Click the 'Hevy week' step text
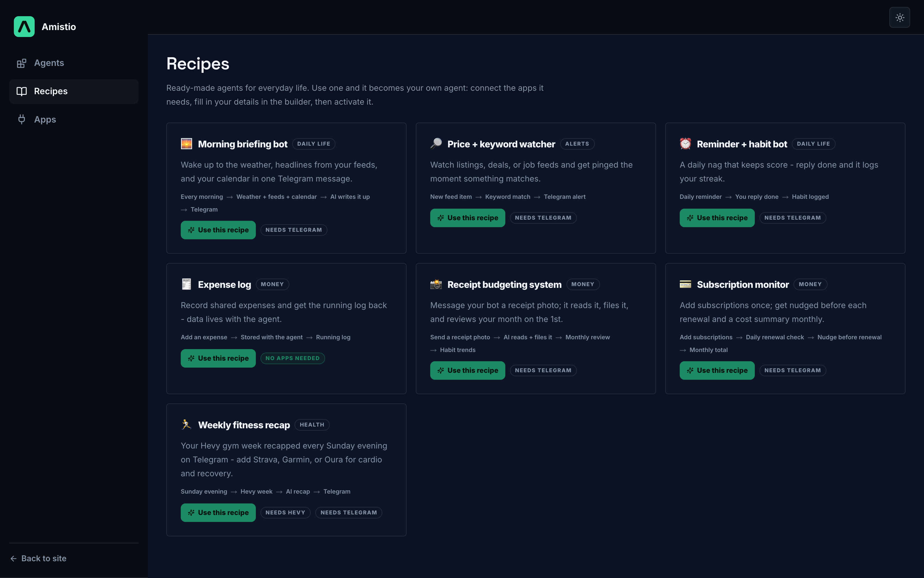The image size is (924, 578). click(x=256, y=492)
